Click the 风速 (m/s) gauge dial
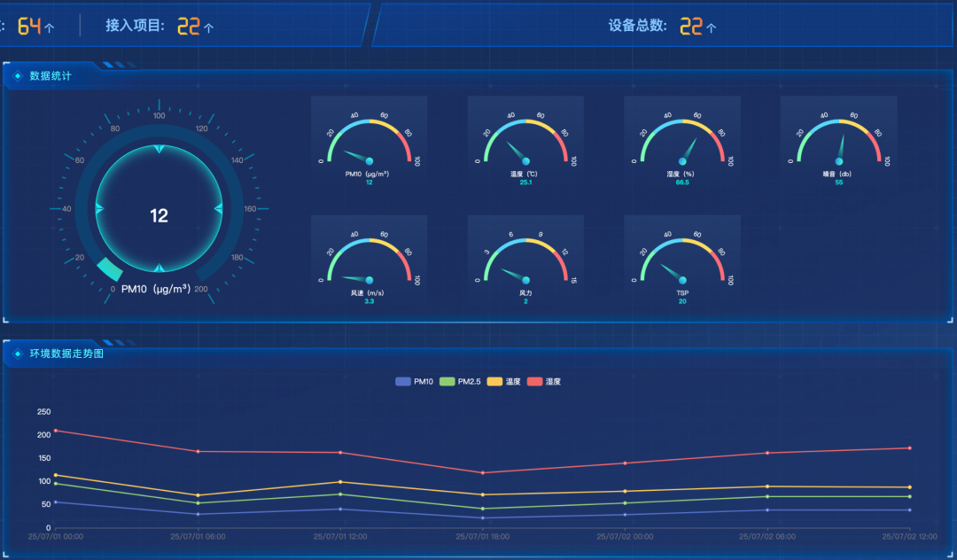The width and height of the screenshot is (957, 560). (x=369, y=260)
